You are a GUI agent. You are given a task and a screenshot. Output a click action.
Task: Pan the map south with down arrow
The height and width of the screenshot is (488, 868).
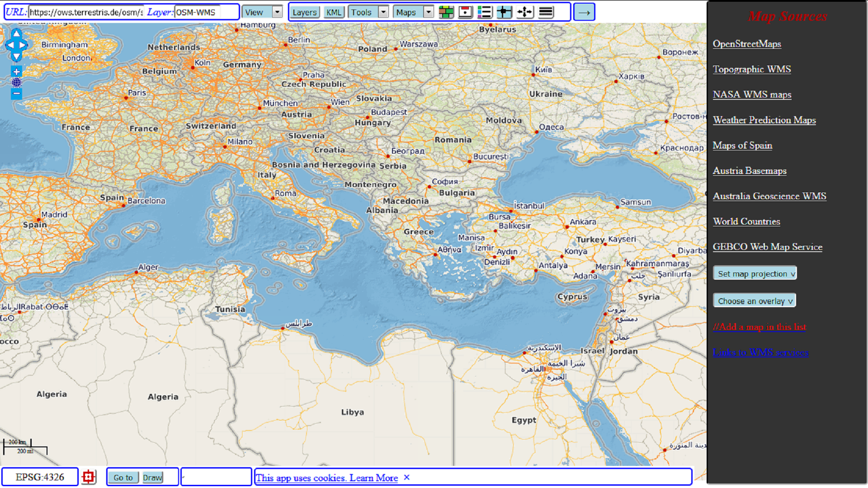coord(16,56)
